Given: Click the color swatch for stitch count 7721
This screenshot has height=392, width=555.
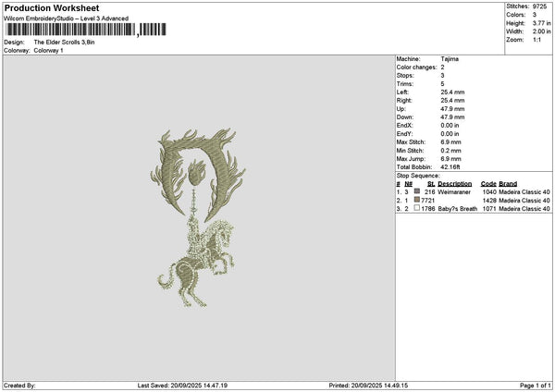Looking at the screenshot, I should [x=417, y=200].
